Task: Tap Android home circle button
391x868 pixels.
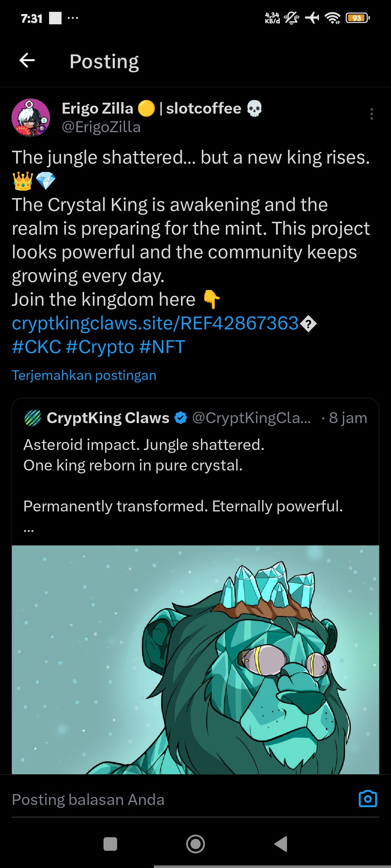Action: point(195,844)
